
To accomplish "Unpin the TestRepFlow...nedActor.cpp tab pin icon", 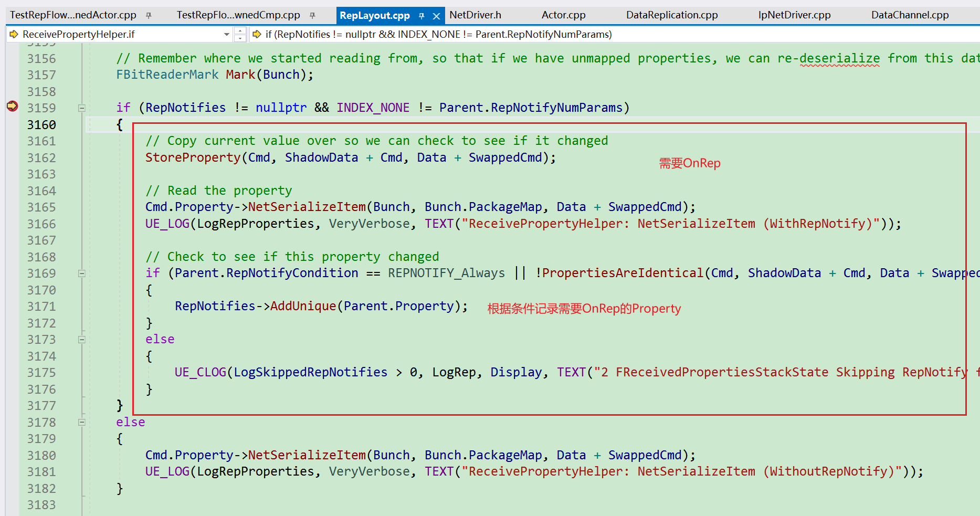I will pos(149,16).
